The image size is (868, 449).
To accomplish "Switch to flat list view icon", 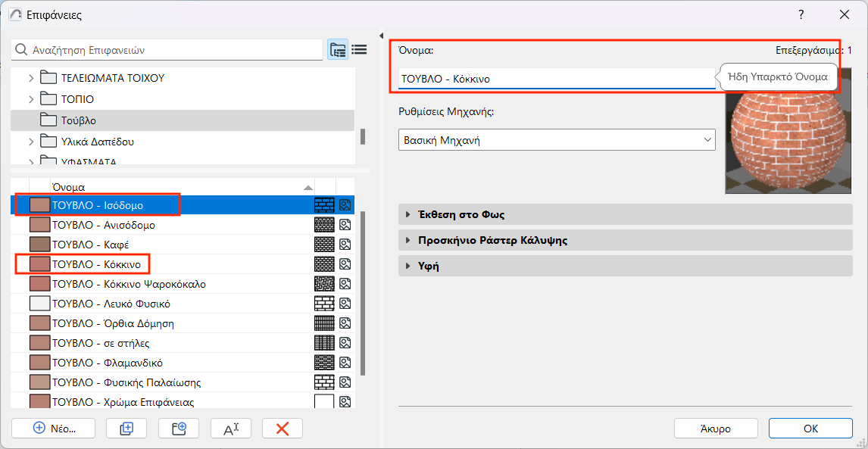I will pyautogui.click(x=359, y=50).
